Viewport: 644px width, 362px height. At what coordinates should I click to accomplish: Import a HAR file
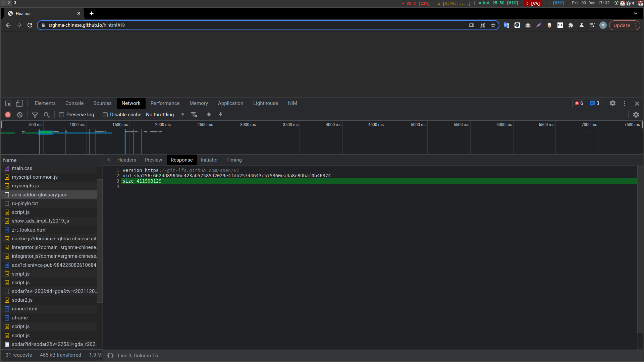[x=209, y=115]
